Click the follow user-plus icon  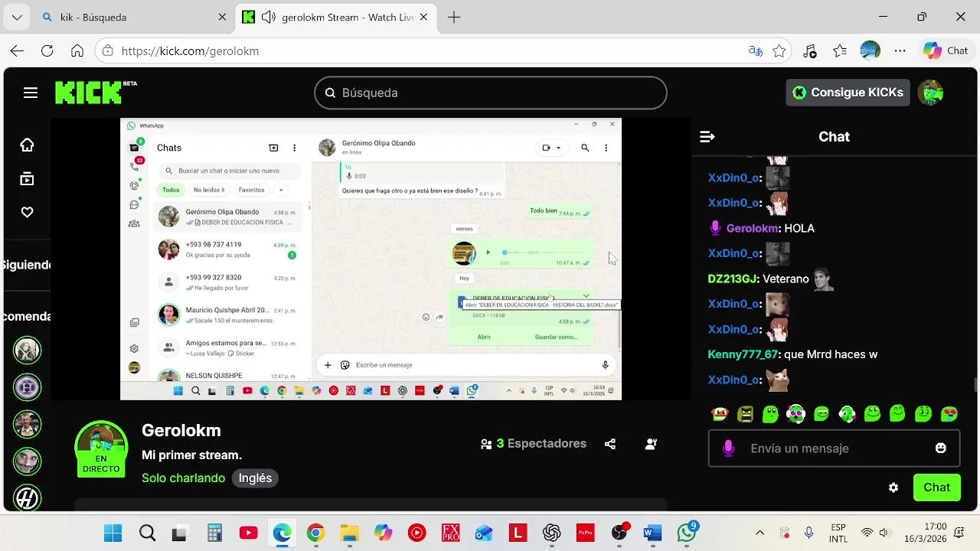[652, 444]
